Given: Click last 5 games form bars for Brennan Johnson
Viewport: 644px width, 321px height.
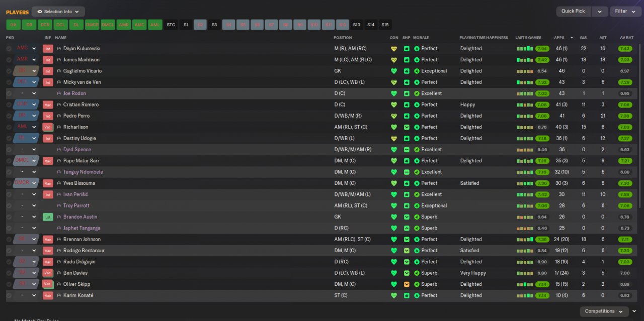Looking at the screenshot, I should coord(525,240).
